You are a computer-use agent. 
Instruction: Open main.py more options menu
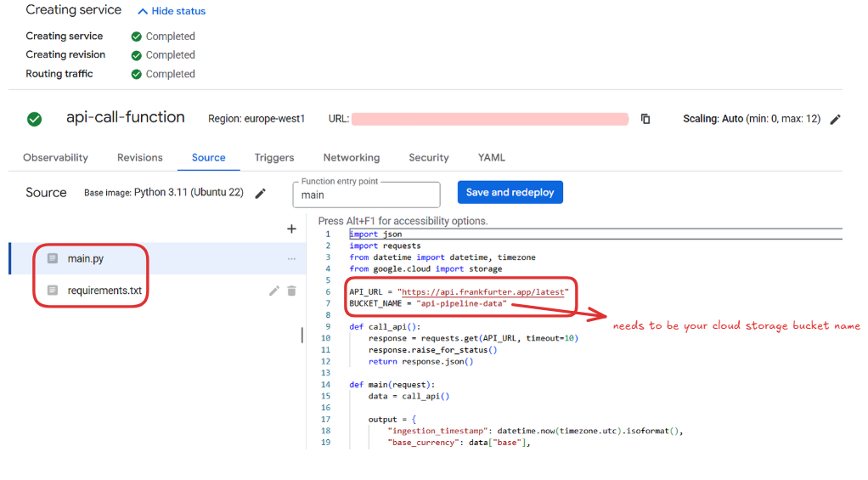pyautogui.click(x=291, y=258)
